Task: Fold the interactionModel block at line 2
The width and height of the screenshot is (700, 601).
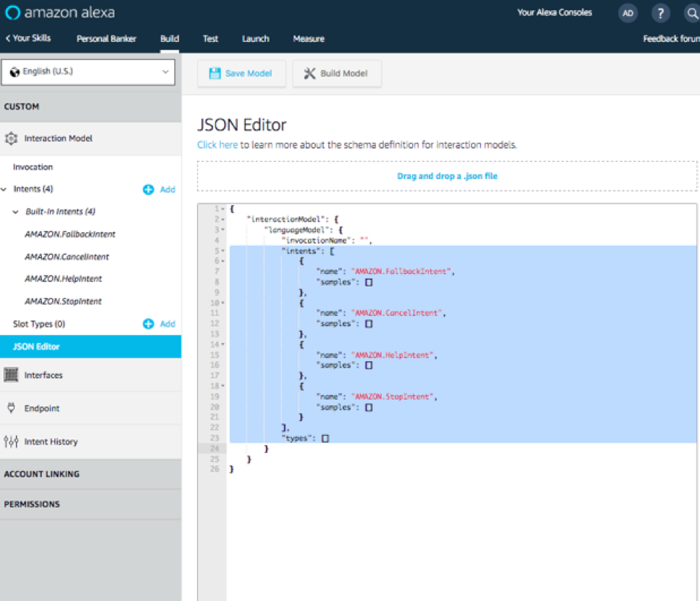Action: (x=222, y=219)
